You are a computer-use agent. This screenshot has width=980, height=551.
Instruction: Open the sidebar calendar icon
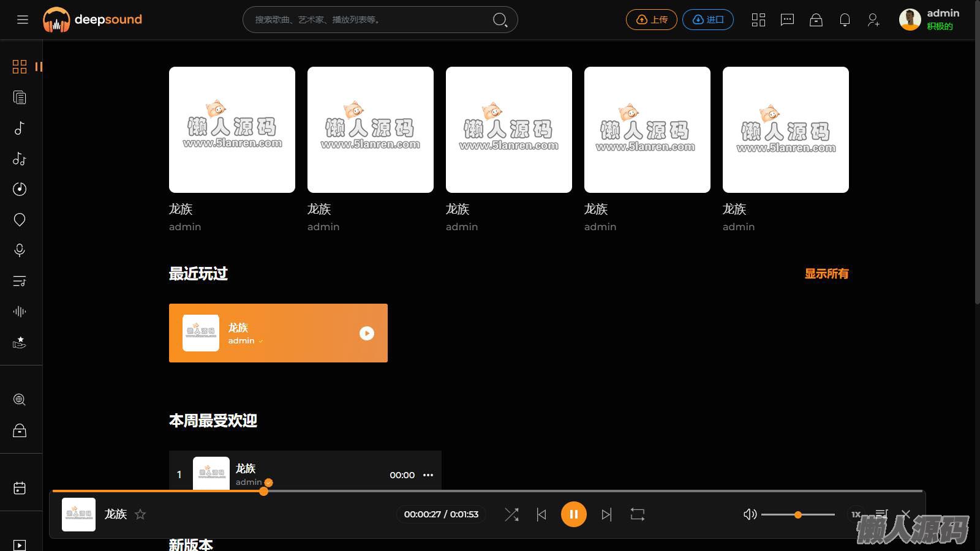coord(20,488)
